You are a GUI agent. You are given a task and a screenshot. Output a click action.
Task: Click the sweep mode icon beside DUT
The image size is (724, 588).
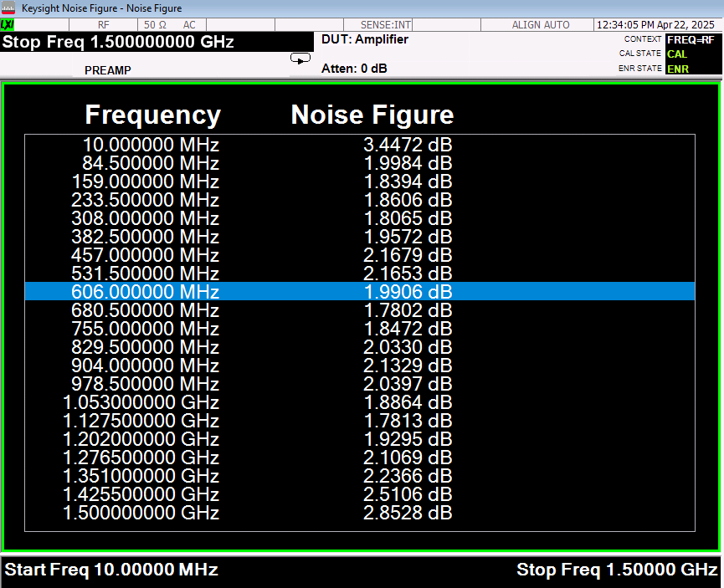pyautogui.click(x=300, y=58)
